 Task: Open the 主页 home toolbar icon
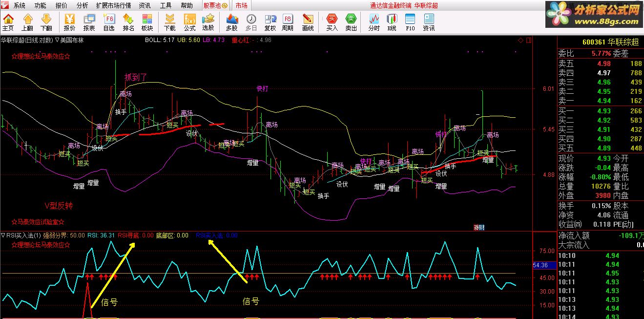tap(8, 22)
